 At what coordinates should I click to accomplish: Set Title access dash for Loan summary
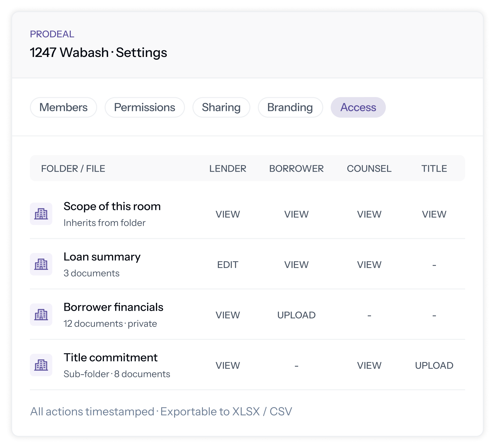coord(434,265)
